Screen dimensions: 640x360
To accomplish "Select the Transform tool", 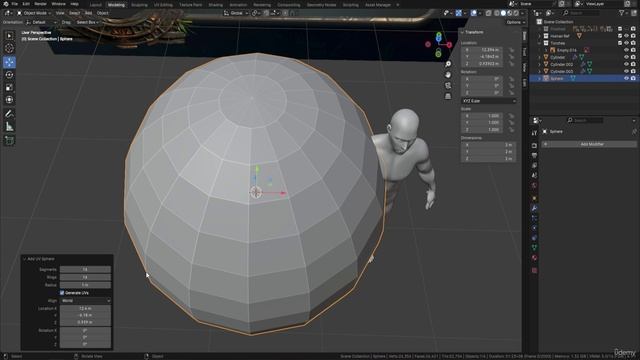I will pyautogui.click(x=9, y=100).
